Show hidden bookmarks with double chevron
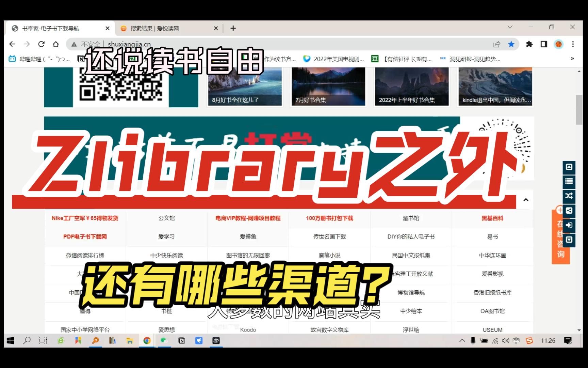Screen dimensions: 588x368 point(572,59)
